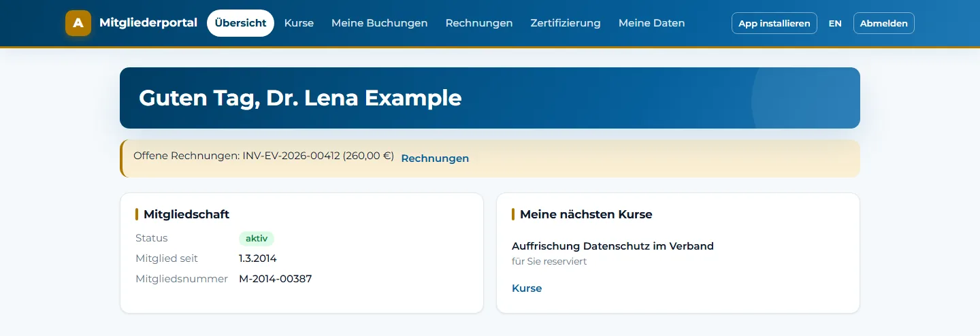Click the membership date 1.3.2014

coord(258,258)
